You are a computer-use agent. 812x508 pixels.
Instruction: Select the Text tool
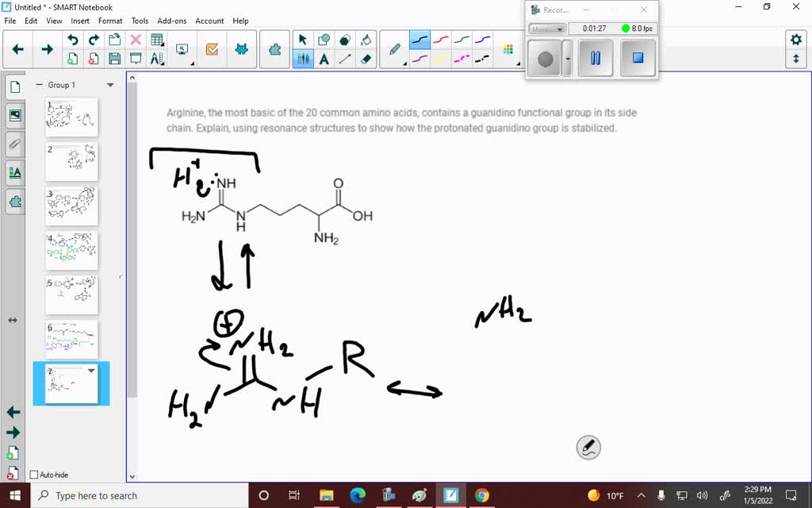tap(324, 59)
